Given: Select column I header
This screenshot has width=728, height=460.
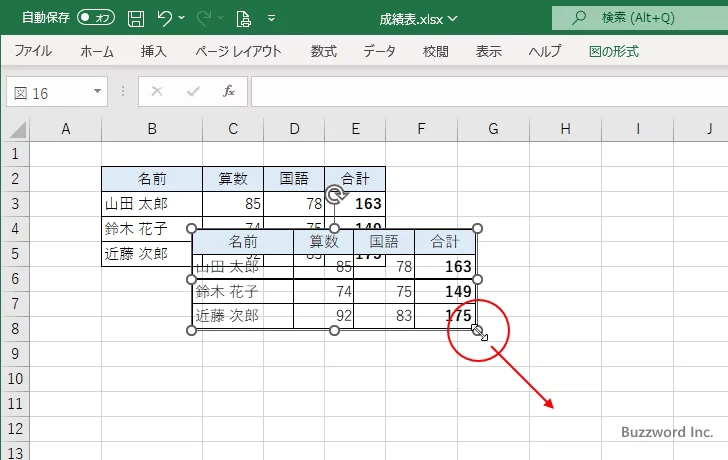Looking at the screenshot, I should pos(638,129).
